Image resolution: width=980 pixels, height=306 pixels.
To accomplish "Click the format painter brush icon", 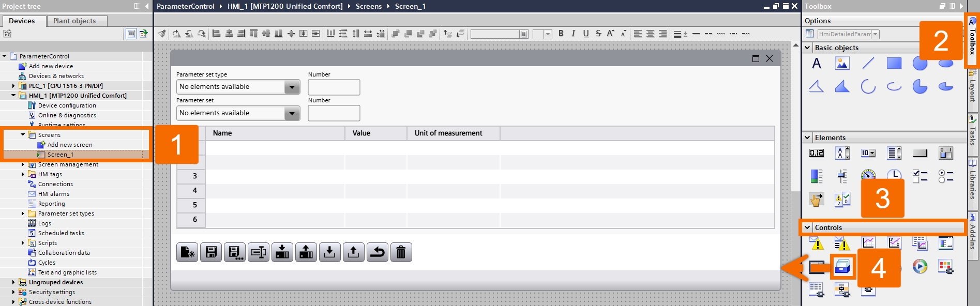I will tap(162, 34).
